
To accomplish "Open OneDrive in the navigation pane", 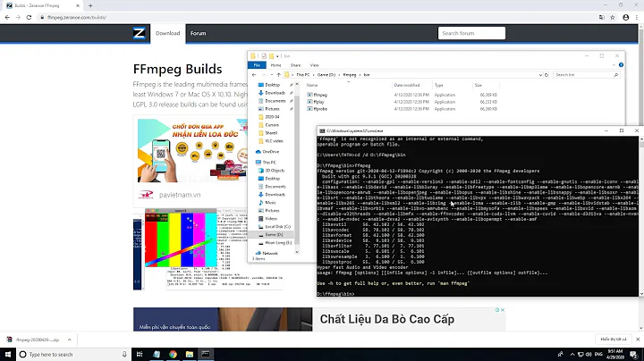I will coord(270,151).
